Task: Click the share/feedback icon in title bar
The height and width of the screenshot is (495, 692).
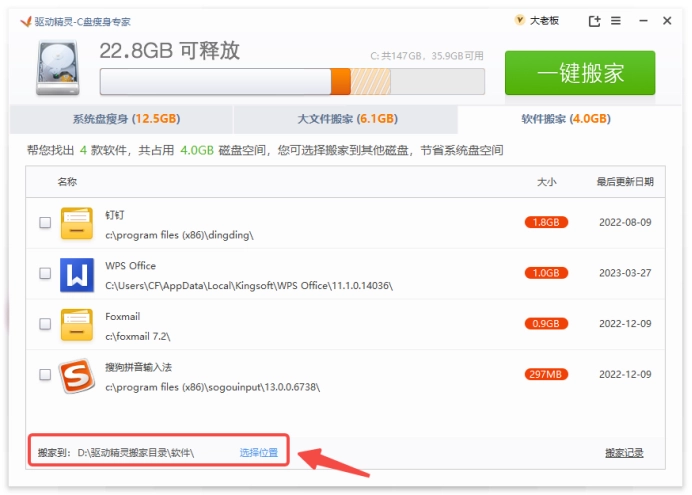Action: click(x=594, y=21)
